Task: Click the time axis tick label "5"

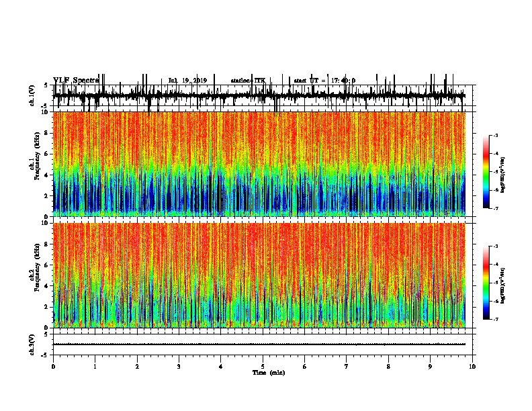Action: pos(263,367)
